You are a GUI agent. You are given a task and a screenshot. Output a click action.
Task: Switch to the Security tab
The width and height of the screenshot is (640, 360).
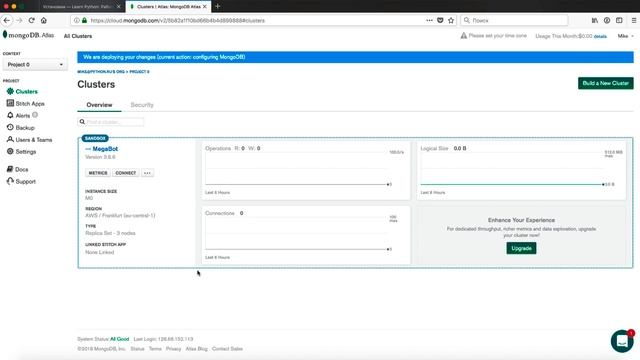coord(142,105)
